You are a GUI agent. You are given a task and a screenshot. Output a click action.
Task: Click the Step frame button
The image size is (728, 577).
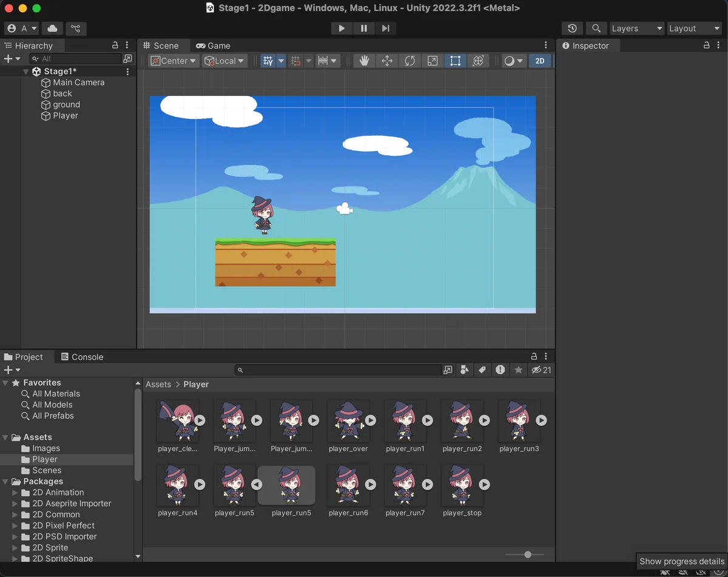385,29
